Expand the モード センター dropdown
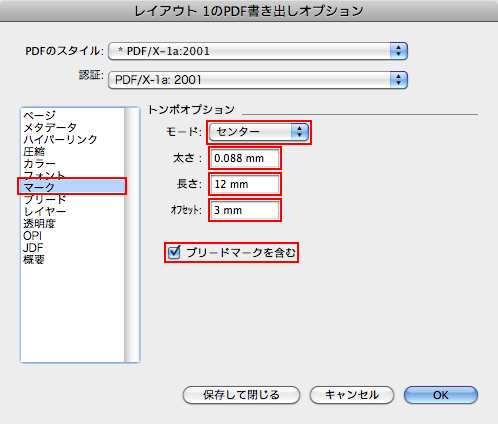The width and height of the screenshot is (498, 424). (x=259, y=132)
